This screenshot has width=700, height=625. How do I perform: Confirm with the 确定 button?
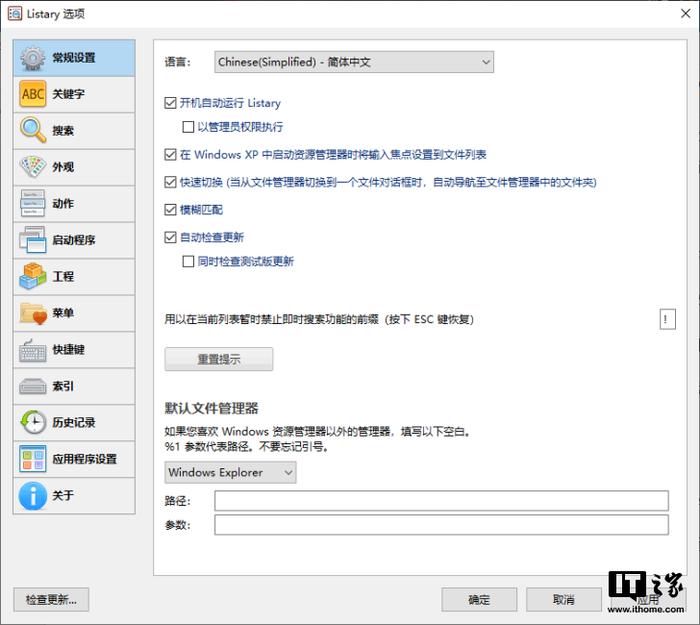(479, 600)
